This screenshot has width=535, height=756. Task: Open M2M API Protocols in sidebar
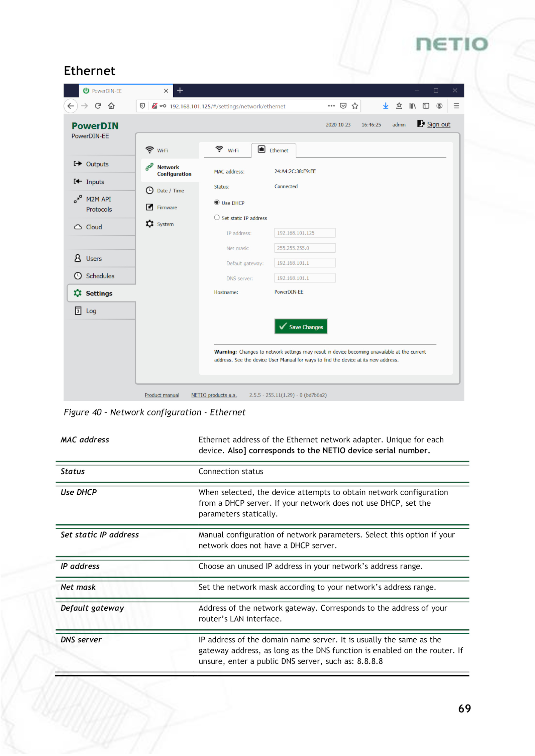[99, 204]
